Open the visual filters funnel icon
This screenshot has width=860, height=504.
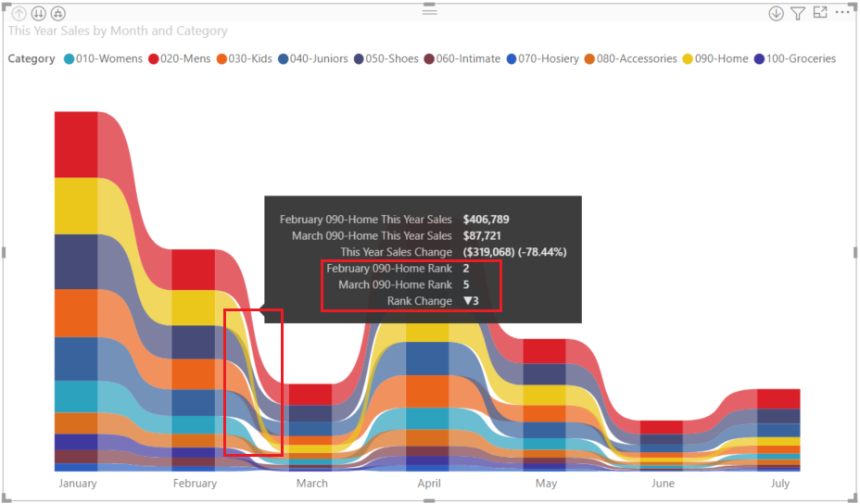click(798, 13)
